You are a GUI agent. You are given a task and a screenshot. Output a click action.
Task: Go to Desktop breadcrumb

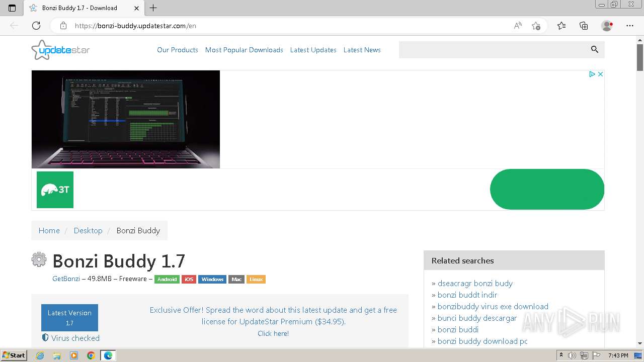[x=88, y=230]
